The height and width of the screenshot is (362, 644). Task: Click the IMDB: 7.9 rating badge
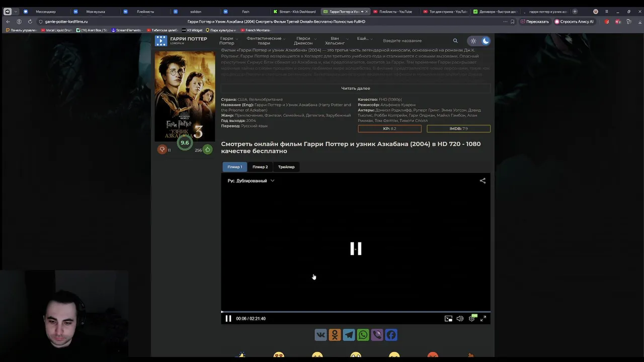(458, 129)
